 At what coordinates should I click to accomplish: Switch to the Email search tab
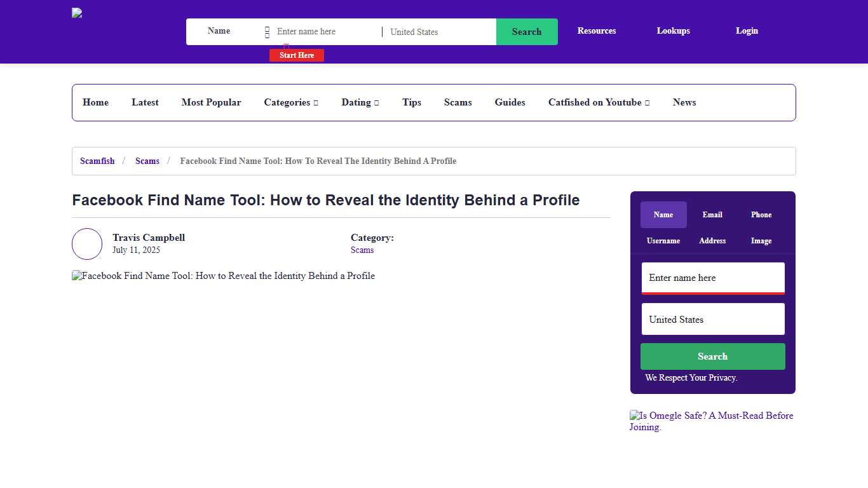click(x=712, y=215)
